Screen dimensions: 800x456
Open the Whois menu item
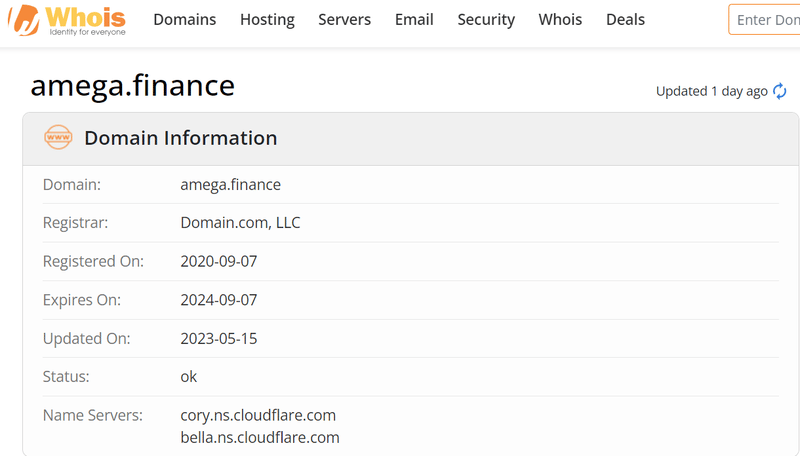[x=560, y=19]
